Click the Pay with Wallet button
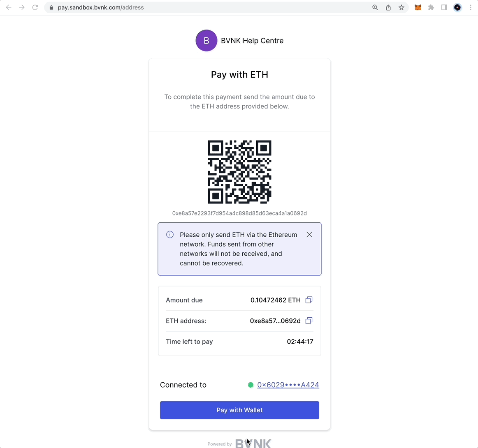This screenshot has width=478, height=448. (x=239, y=410)
